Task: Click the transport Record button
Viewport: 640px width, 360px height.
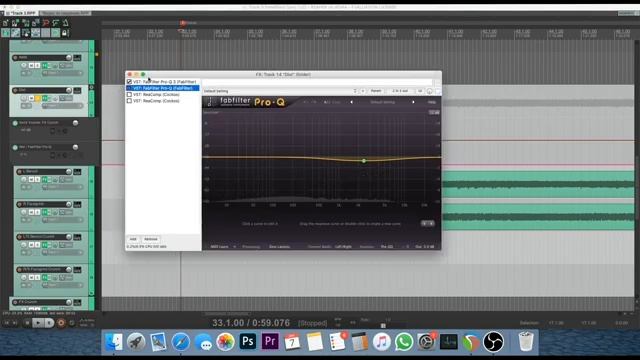Action: [61, 322]
